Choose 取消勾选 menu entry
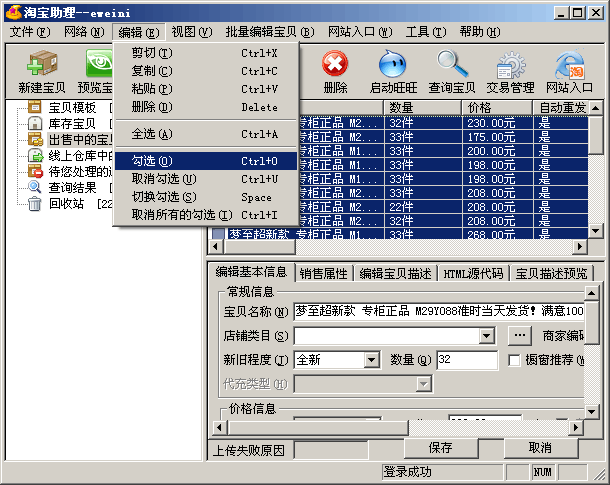 tap(206, 179)
